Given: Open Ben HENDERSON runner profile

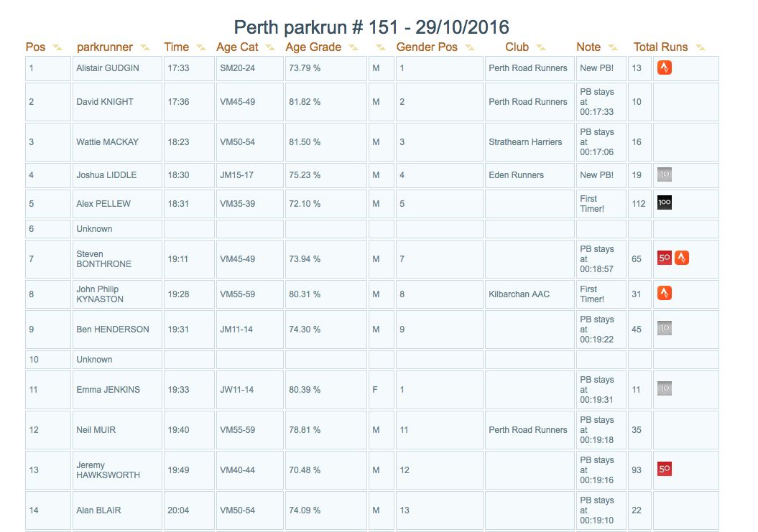Looking at the screenshot, I should (x=113, y=330).
